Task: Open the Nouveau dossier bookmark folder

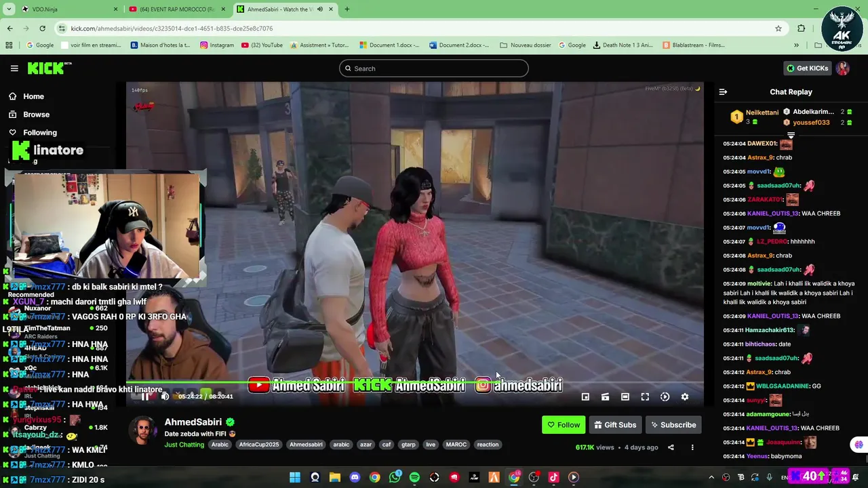Action: 526,45
